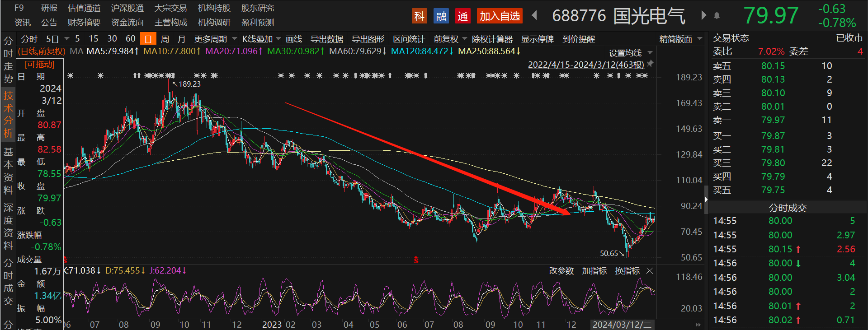Click the 科 (STAR Market) badge icon

(x=419, y=16)
